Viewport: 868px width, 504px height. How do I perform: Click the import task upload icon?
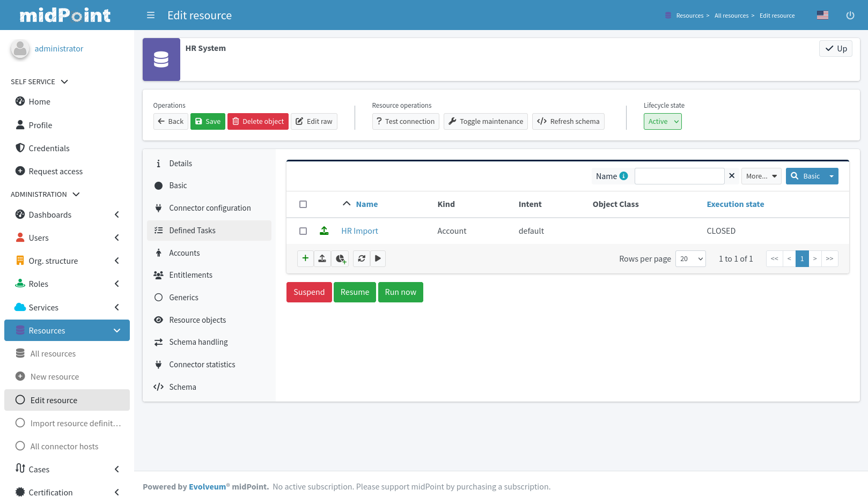pos(322,258)
